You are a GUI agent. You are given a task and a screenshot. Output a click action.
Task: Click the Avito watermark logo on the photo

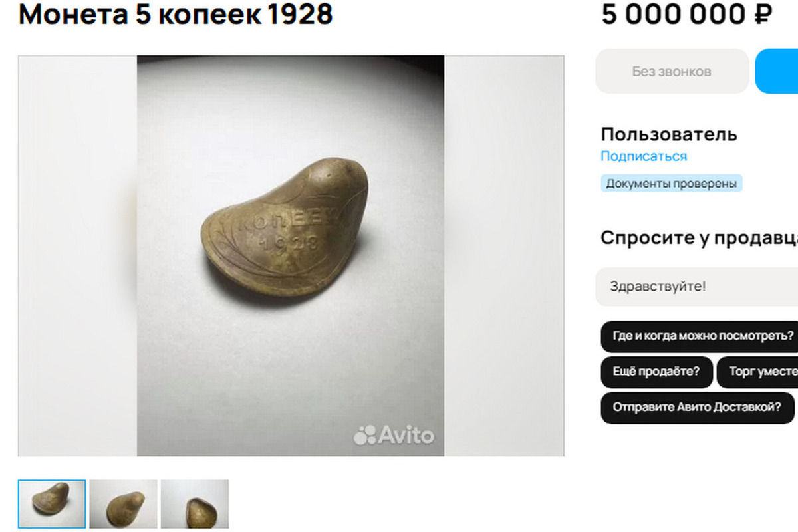click(x=394, y=435)
